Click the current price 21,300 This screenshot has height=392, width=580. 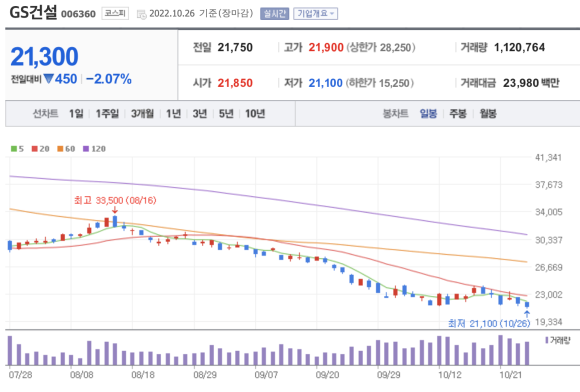pyautogui.click(x=44, y=57)
